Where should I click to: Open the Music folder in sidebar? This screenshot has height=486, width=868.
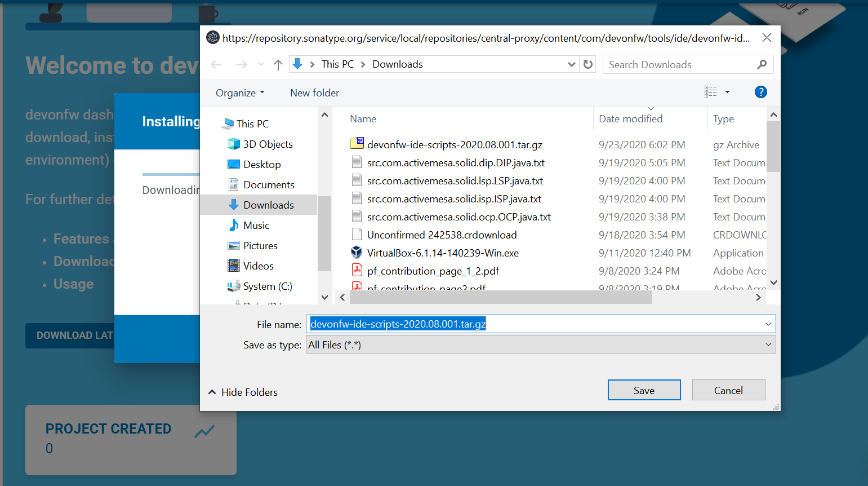coord(256,226)
